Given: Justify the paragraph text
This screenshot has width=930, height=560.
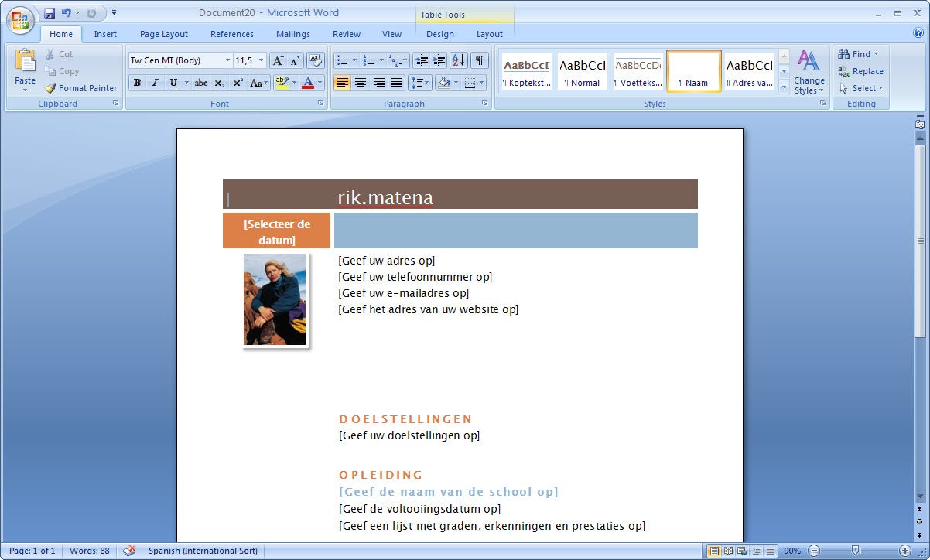Looking at the screenshot, I should coord(397,83).
